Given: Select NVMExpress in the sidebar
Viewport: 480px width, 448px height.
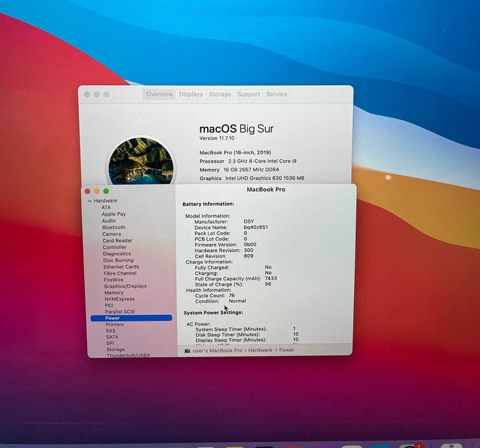Looking at the screenshot, I should [x=120, y=299].
